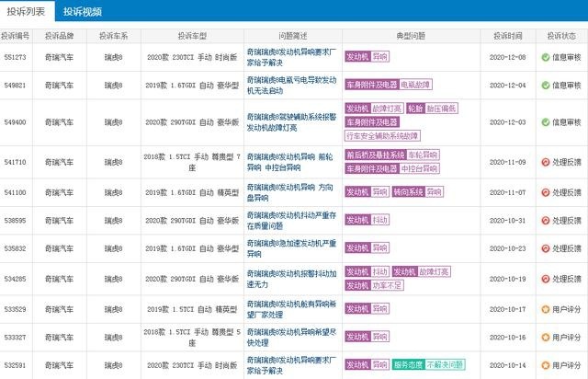Click the 投诉车型 column header
This screenshot has width=588, height=379.
tap(192, 36)
